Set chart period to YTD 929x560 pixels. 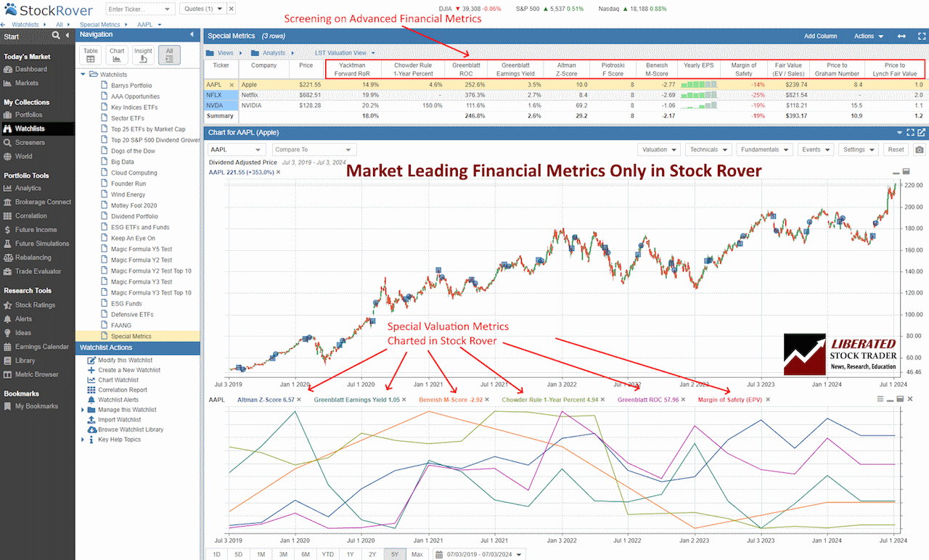pyautogui.click(x=327, y=555)
